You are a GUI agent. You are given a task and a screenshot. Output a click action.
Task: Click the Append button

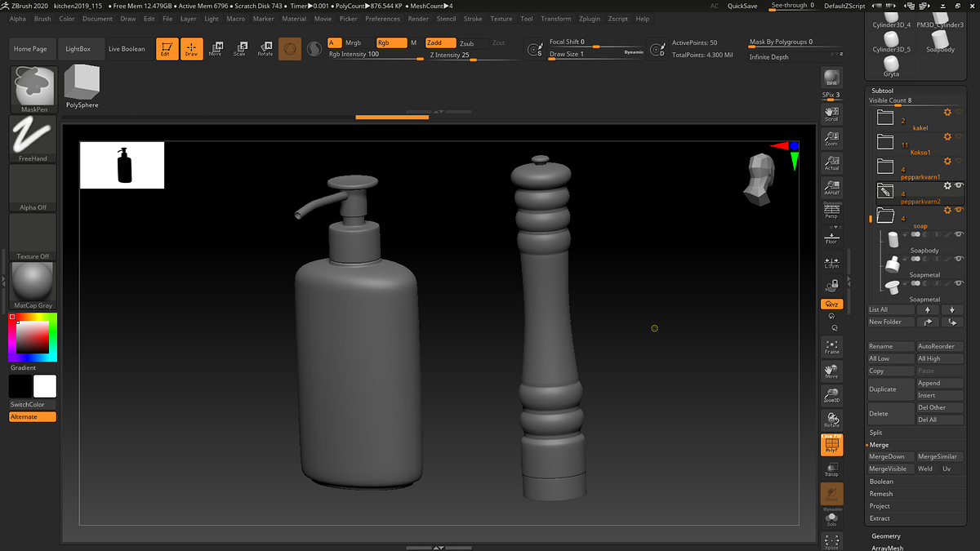pyautogui.click(x=940, y=383)
